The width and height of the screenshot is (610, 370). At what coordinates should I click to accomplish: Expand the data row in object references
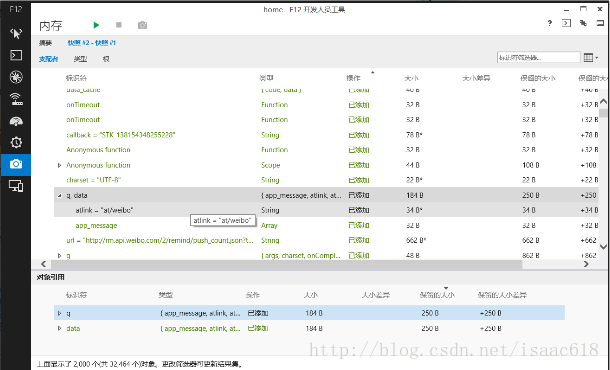point(59,328)
